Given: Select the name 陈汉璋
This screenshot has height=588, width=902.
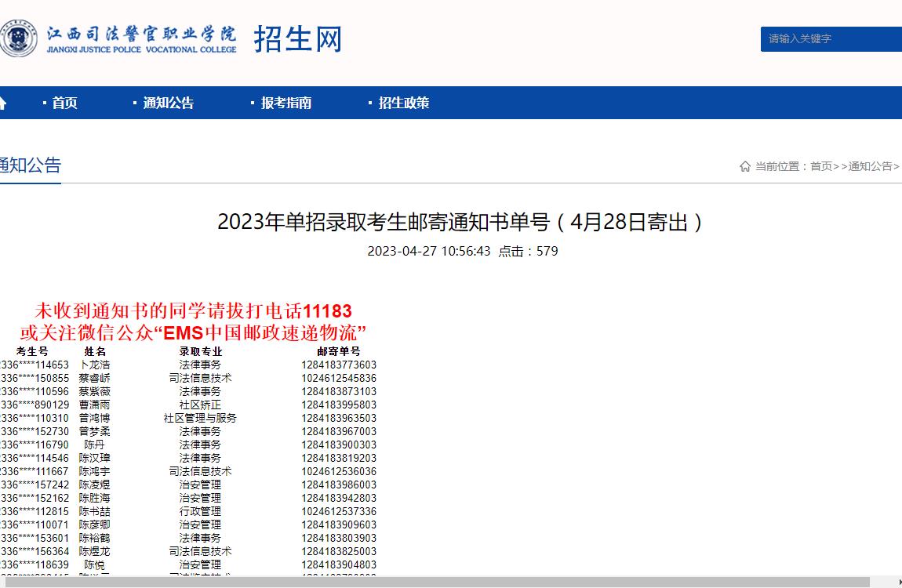Looking at the screenshot, I should (x=95, y=458).
